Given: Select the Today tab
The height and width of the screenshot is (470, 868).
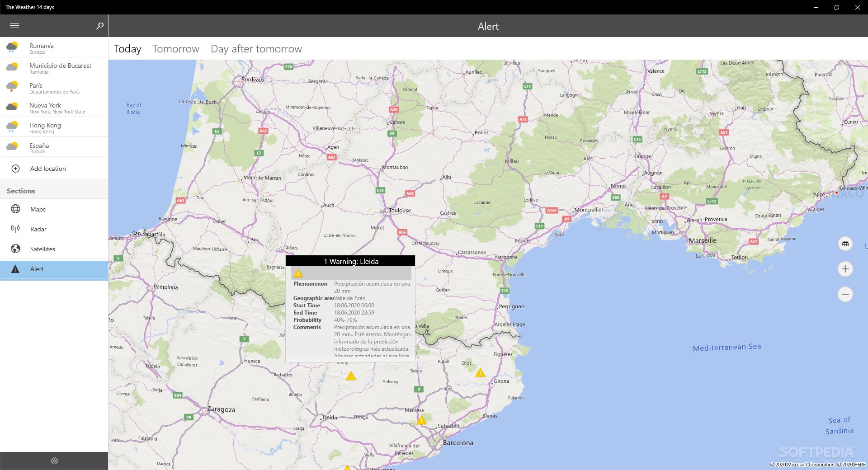Looking at the screenshot, I should (x=127, y=49).
